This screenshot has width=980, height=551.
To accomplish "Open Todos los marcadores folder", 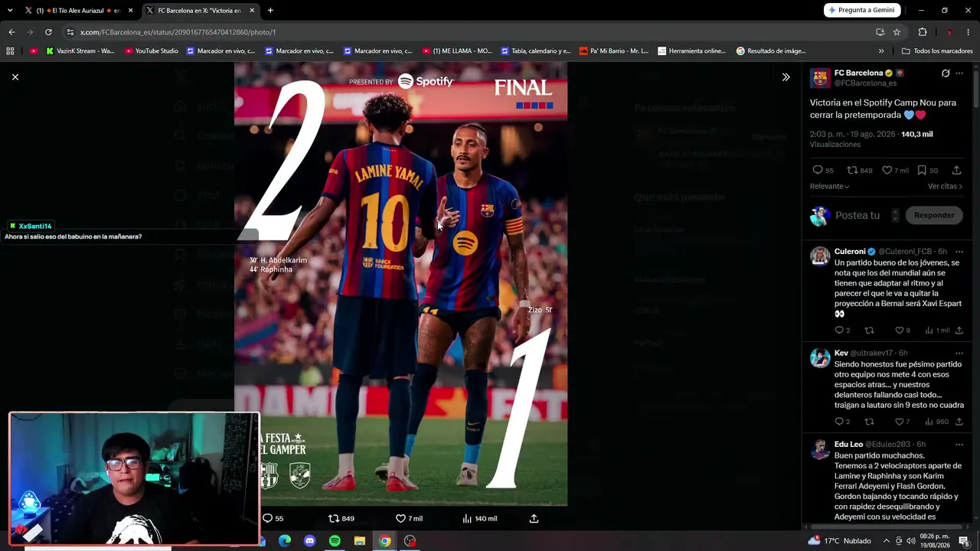I will 937,51.
